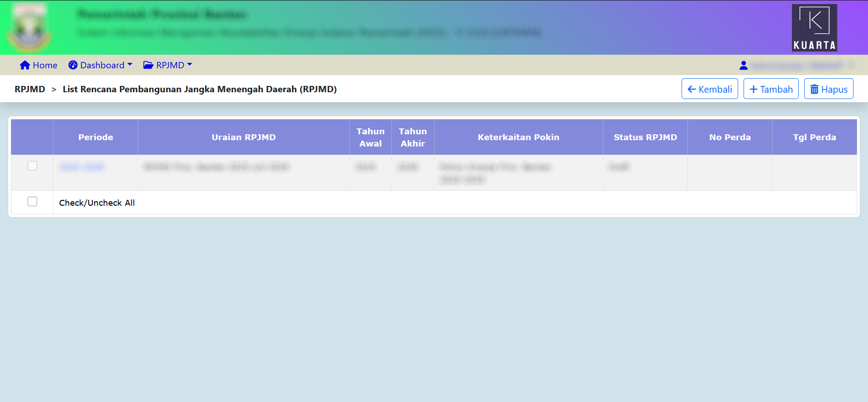This screenshot has width=868, height=402.
Task: Tick the checkbox in the first data row
Action: pyautogui.click(x=32, y=166)
